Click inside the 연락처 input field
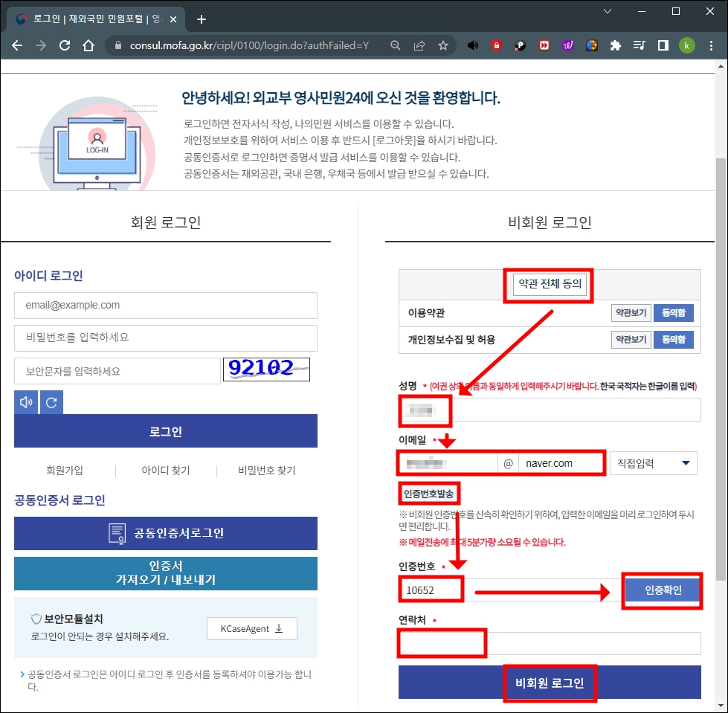The width and height of the screenshot is (728, 713). point(440,642)
